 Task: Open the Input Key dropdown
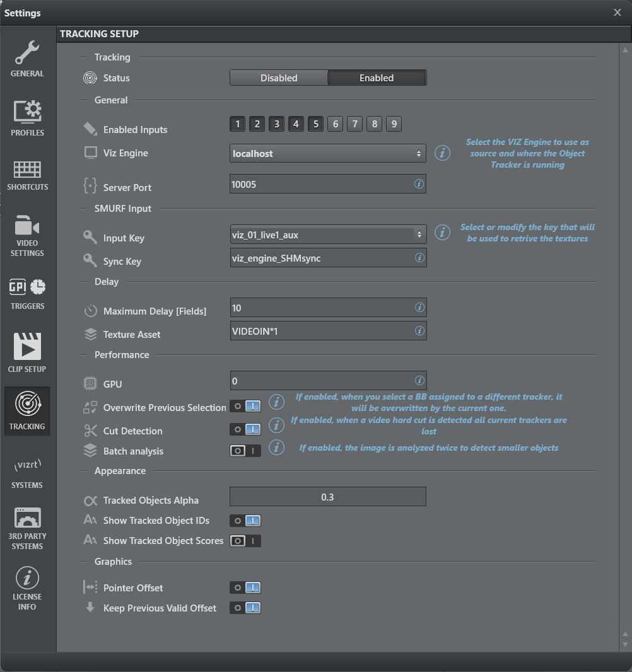click(327, 235)
